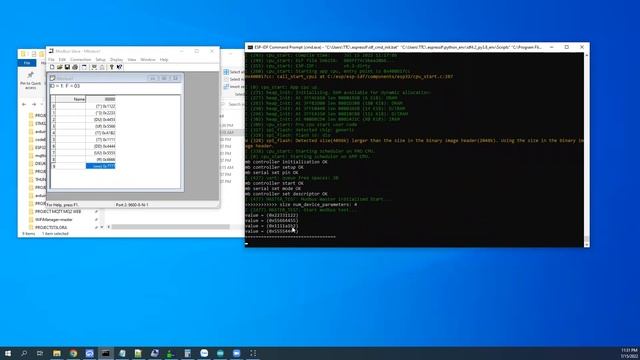Open the Help menu in Modbus Slave
Screen dimensions: 640x360
coord(164,60)
